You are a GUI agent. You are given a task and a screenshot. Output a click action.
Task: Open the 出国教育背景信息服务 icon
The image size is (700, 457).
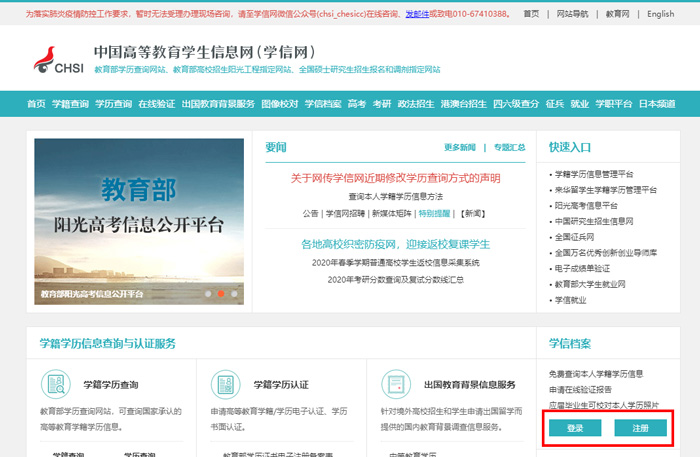click(396, 384)
